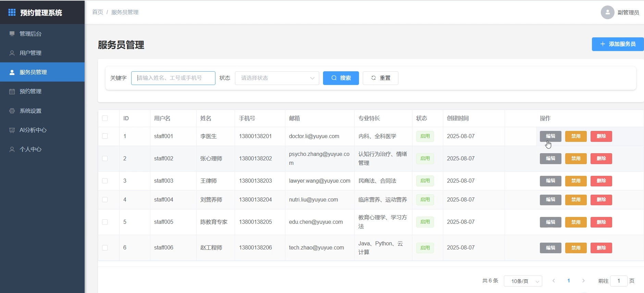Click the plus icon in 添加服务员 button
Screen dimensions: 644x293
[x=603, y=44]
